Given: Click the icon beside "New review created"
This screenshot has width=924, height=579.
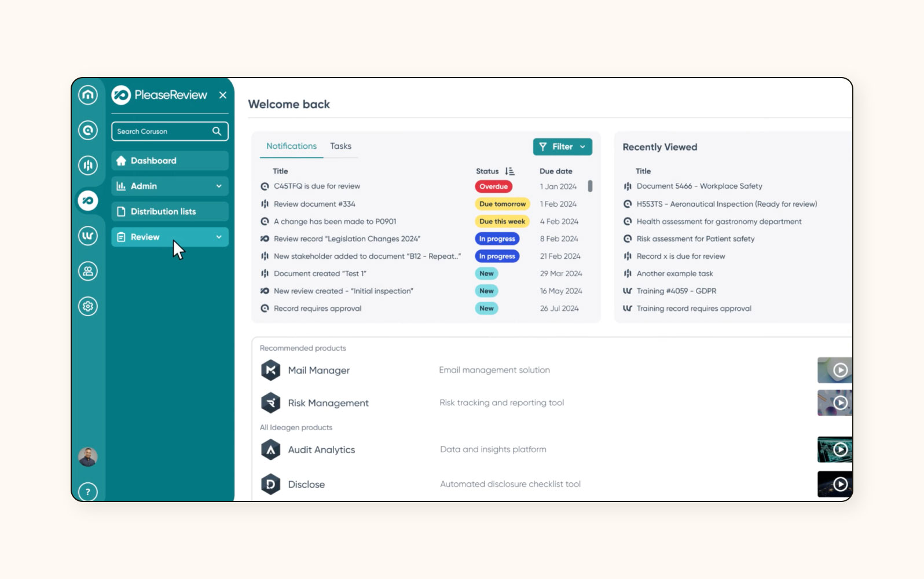Looking at the screenshot, I should pos(265,291).
